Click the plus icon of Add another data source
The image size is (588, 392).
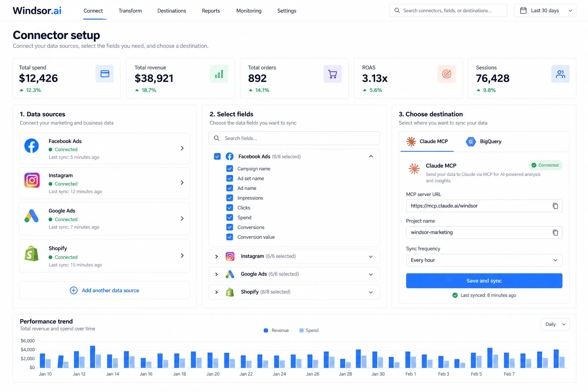[73, 290]
